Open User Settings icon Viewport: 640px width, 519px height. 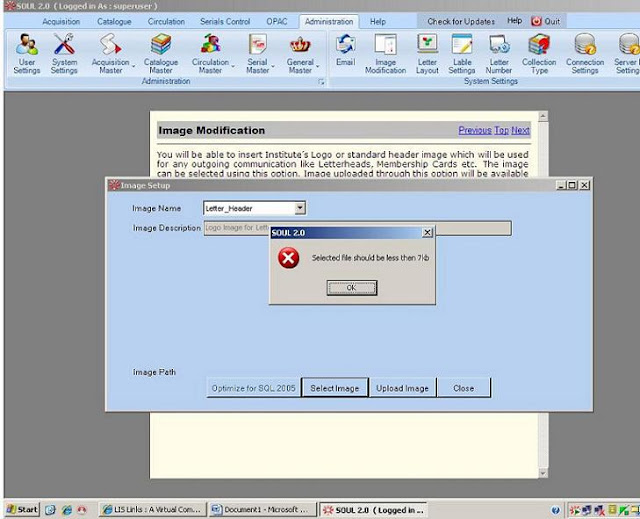(27, 44)
